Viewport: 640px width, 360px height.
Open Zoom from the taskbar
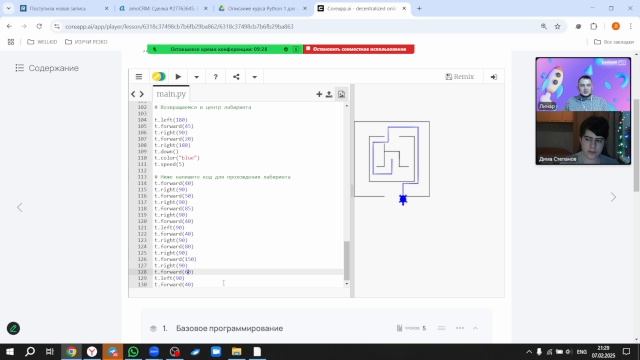pos(154,351)
